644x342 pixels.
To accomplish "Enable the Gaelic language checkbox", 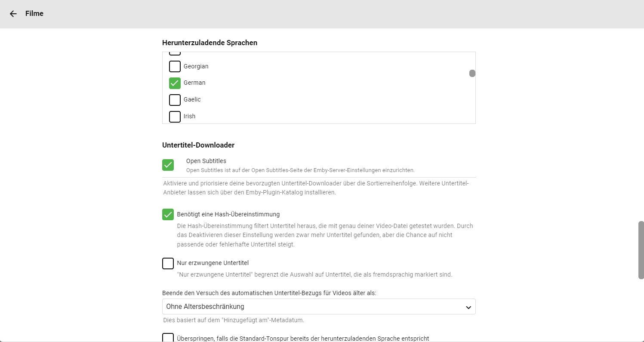I will coord(175,100).
